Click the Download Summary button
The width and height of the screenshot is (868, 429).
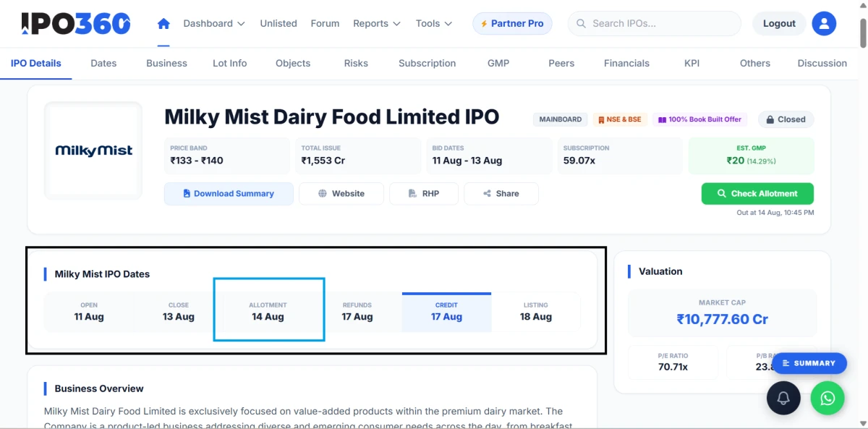[x=229, y=194]
